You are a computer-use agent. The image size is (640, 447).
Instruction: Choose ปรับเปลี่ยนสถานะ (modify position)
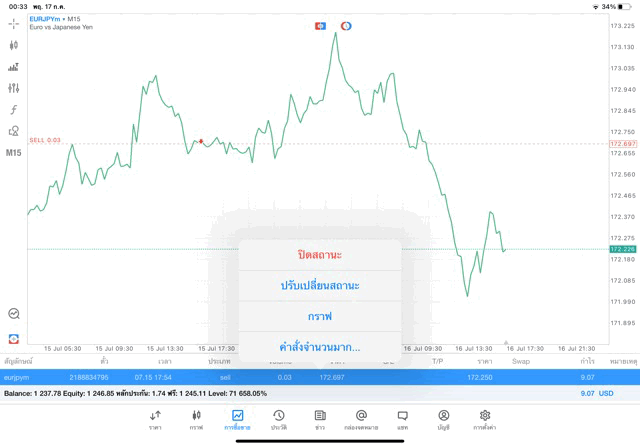tap(319, 285)
